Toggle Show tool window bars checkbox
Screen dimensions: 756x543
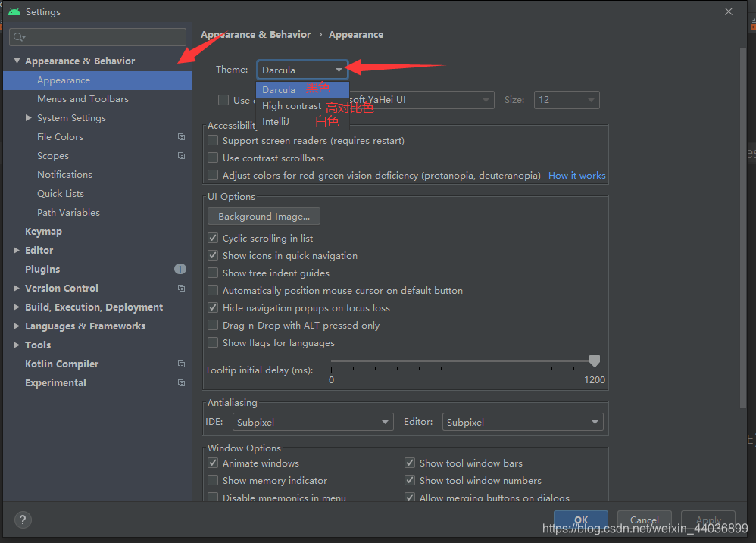[410, 463]
